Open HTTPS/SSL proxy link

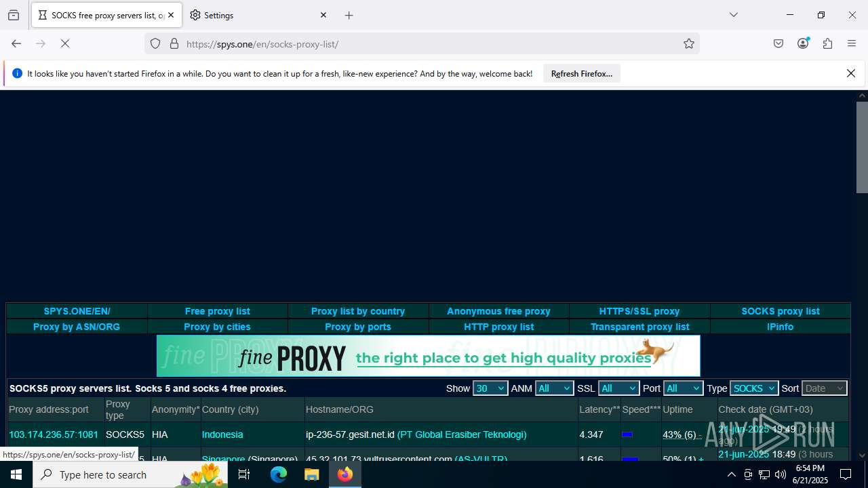pyautogui.click(x=639, y=311)
